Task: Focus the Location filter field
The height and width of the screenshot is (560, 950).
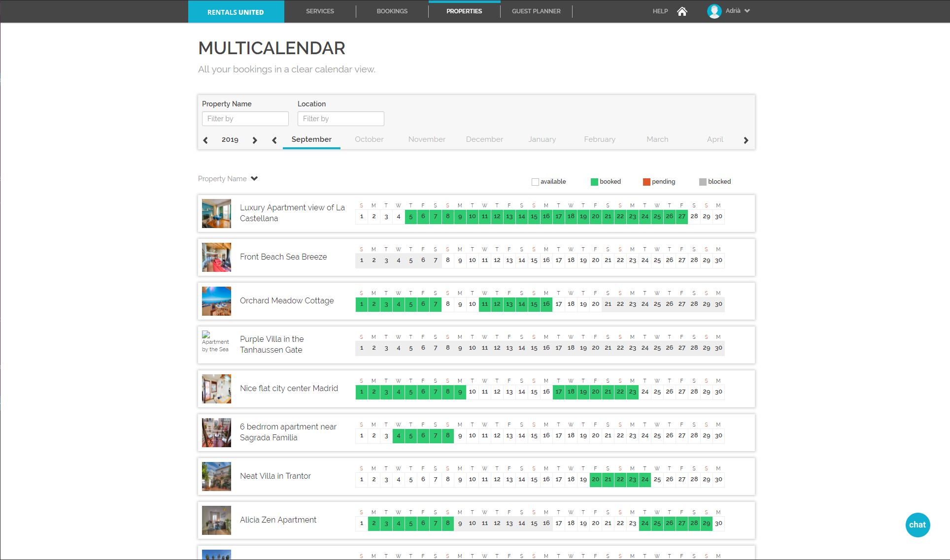Action: pos(340,119)
